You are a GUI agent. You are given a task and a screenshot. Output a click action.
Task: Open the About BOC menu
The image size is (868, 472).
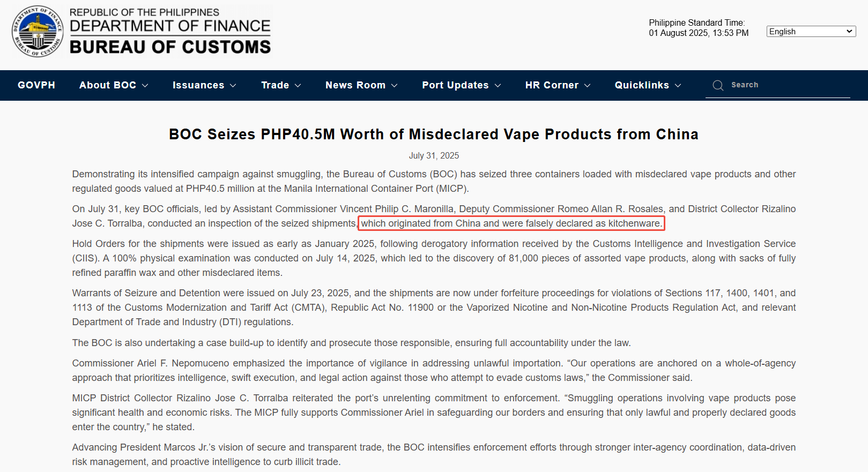[x=108, y=85]
